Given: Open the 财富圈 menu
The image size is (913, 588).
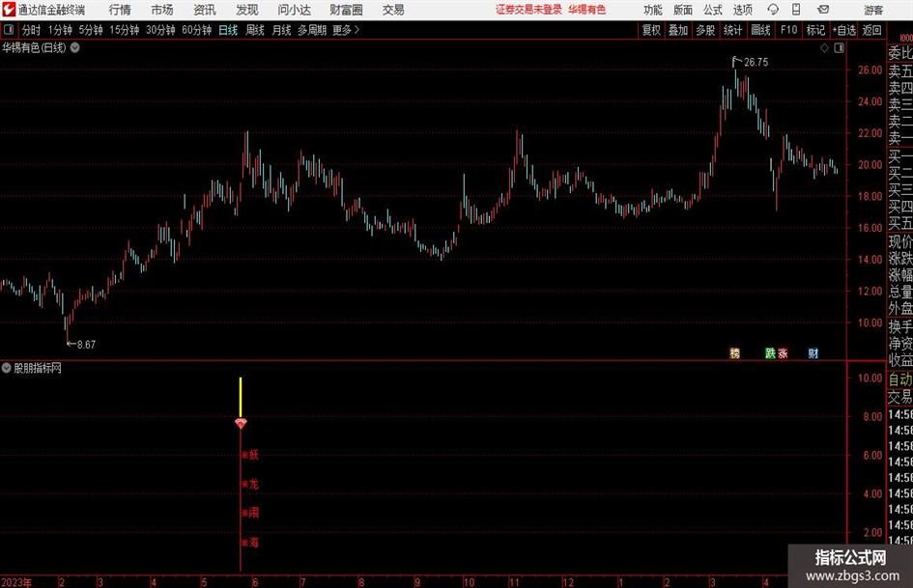Looking at the screenshot, I should 346,10.
